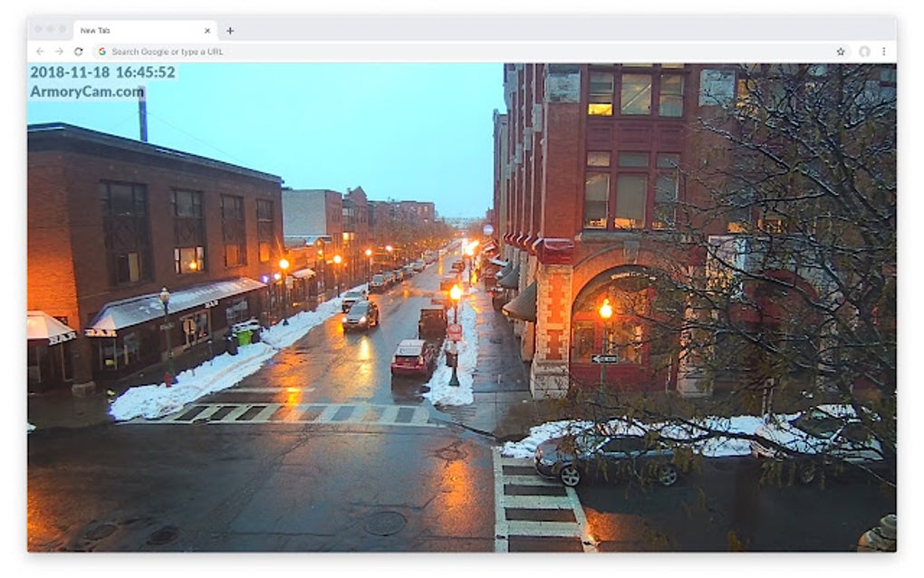Click the yellow minimize traffic light

tap(50, 26)
